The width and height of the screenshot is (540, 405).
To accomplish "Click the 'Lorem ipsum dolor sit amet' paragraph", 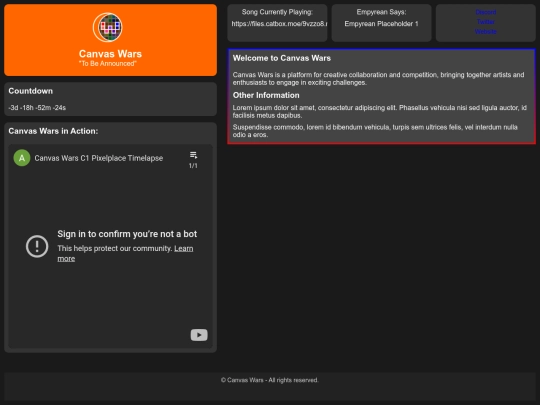I will [x=380, y=112].
